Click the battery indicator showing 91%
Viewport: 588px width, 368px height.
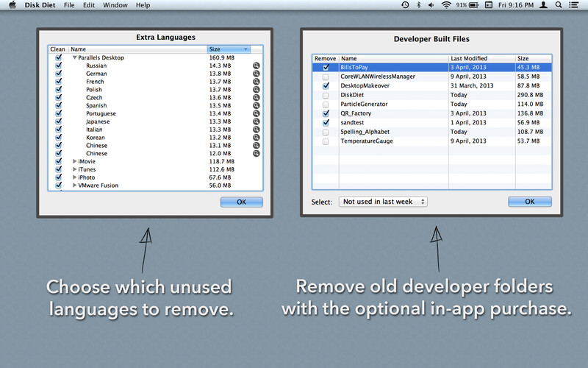[467, 5]
